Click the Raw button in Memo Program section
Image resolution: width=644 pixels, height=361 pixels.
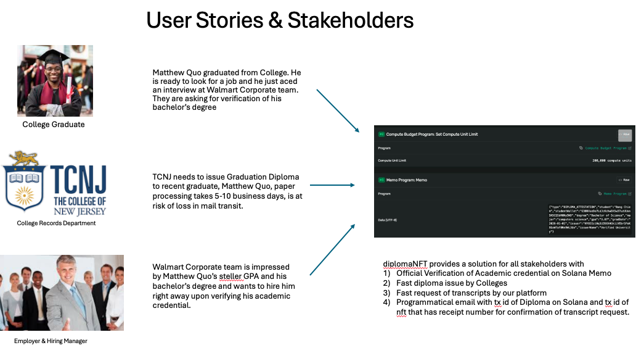coord(624,180)
